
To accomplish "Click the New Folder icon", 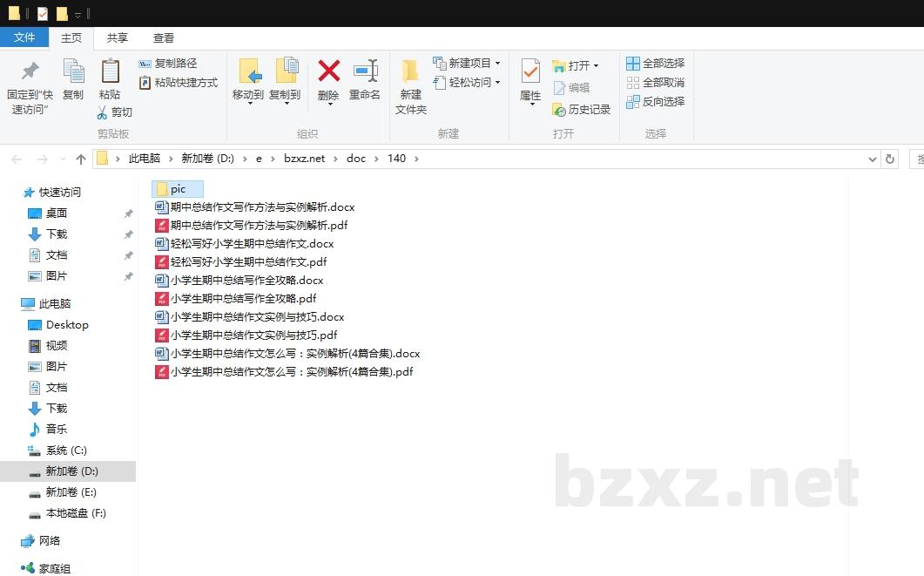I will (x=410, y=71).
